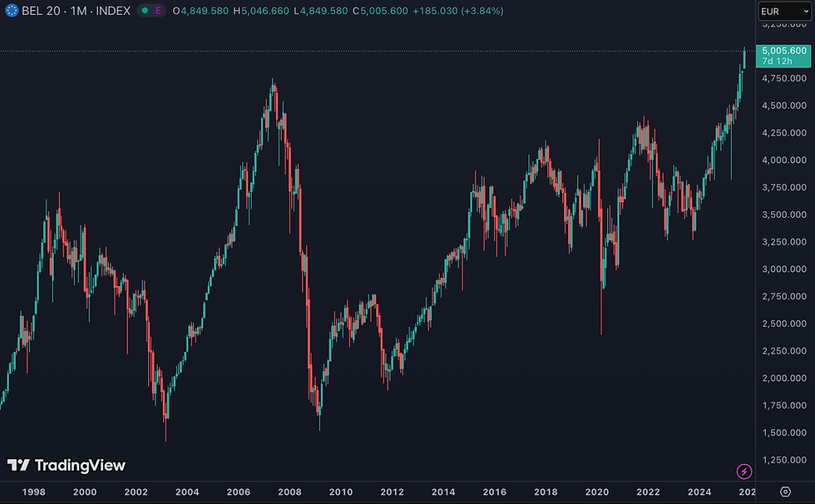Select the high value H5,046.660
The image size is (815, 504).
(x=261, y=11)
